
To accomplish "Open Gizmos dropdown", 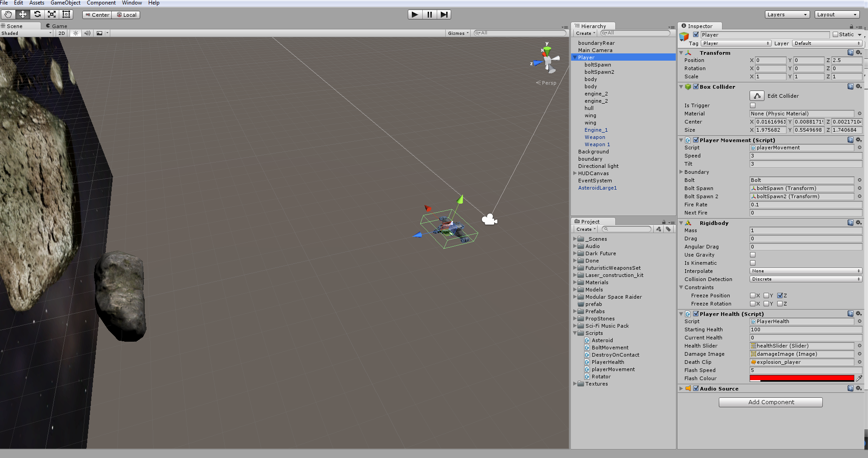I will (x=458, y=33).
